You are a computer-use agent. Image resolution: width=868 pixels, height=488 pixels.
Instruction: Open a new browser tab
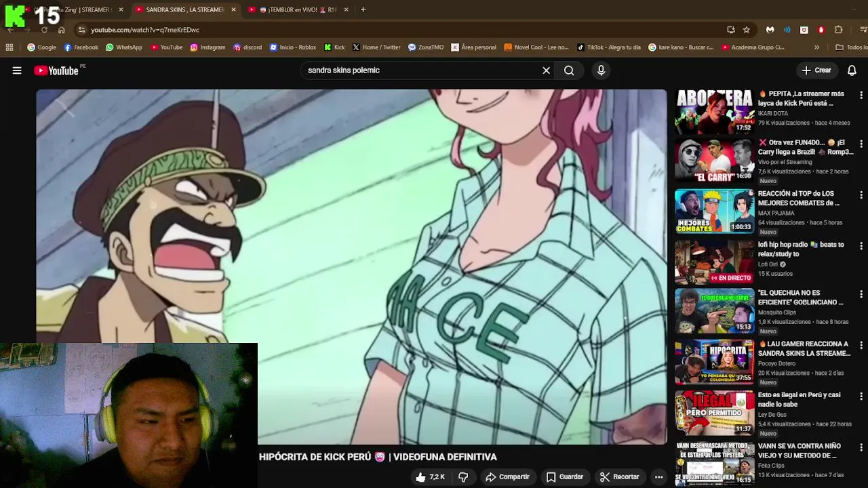[x=363, y=9]
